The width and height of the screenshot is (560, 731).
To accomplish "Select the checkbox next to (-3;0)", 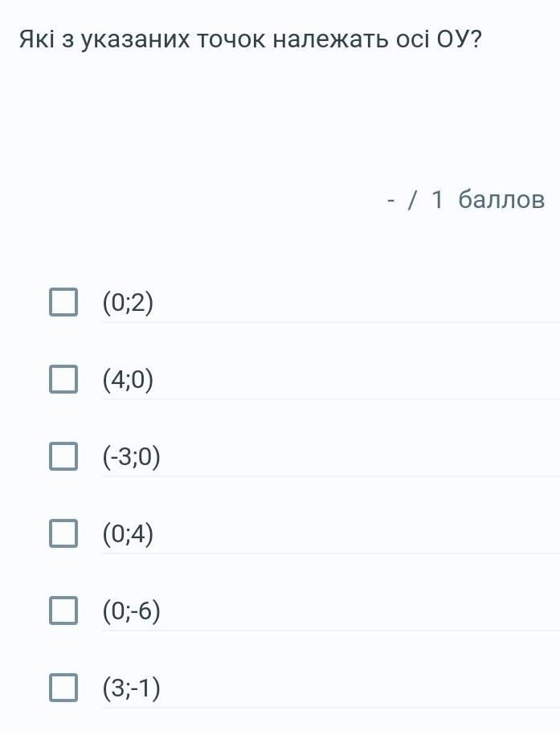I will point(63,457).
